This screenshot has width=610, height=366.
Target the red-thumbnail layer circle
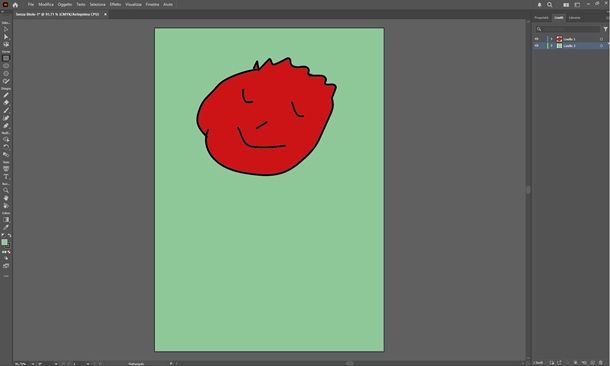click(x=601, y=39)
